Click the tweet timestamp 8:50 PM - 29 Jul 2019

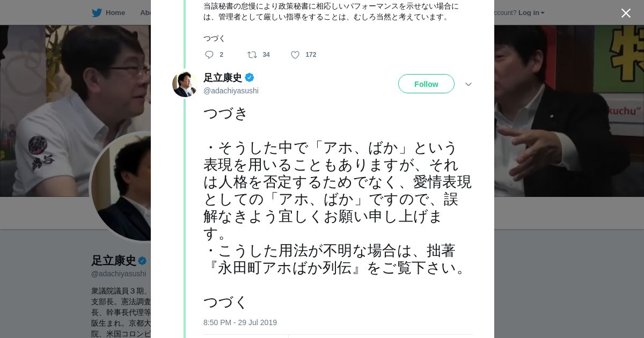click(240, 322)
